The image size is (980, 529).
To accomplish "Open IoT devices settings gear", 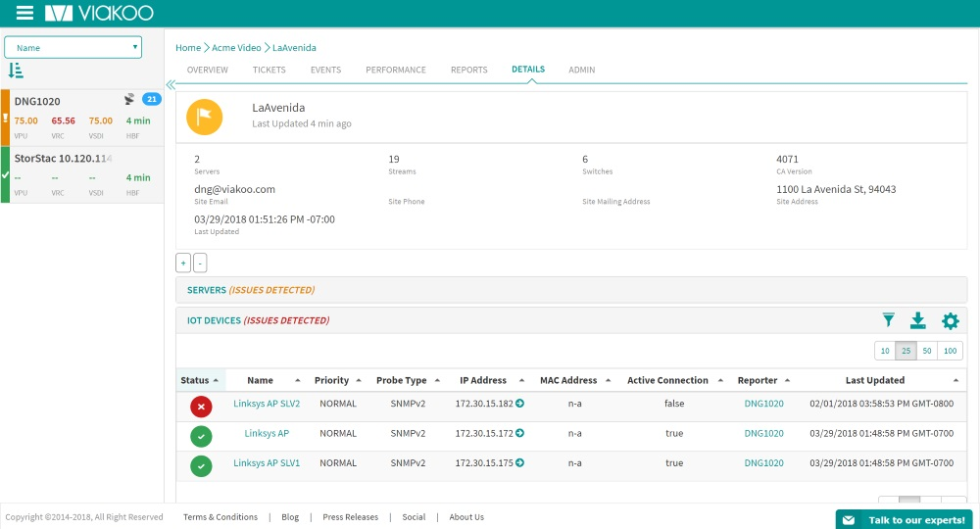I will [x=950, y=320].
